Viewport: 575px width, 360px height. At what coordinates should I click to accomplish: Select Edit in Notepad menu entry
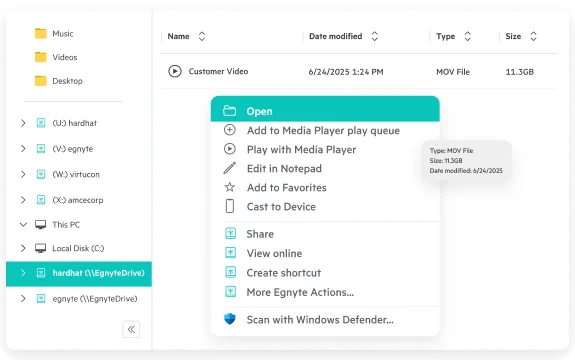[x=325, y=169]
